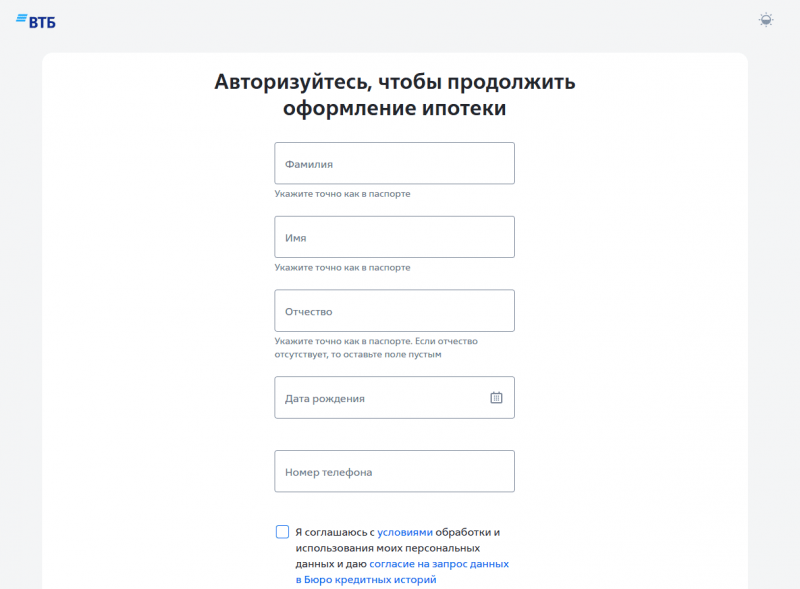This screenshot has height=589, width=800.
Task: Switch the page theme via the header icon
Action: (x=765, y=19)
